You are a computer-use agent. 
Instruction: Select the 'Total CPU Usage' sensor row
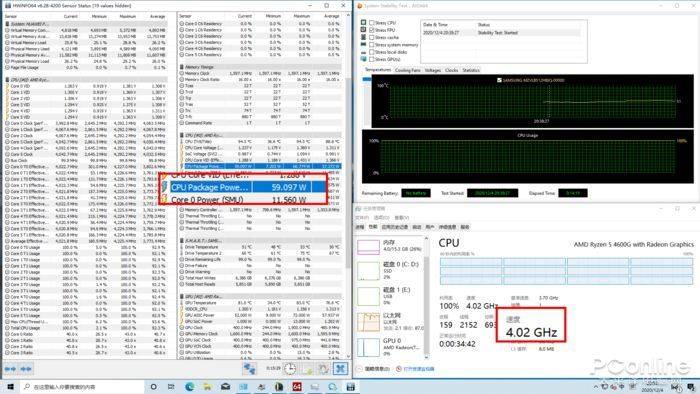coord(85,328)
